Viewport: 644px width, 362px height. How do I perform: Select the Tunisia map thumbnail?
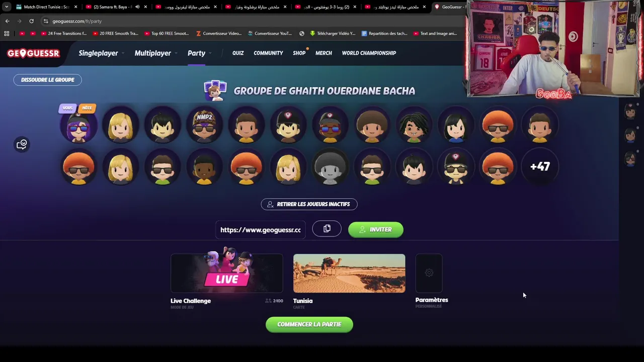pyautogui.click(x=349, y=273)
